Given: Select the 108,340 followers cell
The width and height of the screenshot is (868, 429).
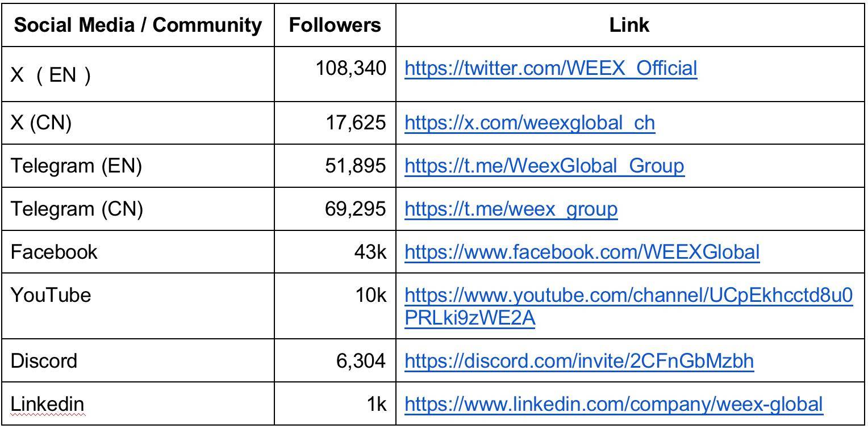Looking at the screenshot, I should click(335, 74).
